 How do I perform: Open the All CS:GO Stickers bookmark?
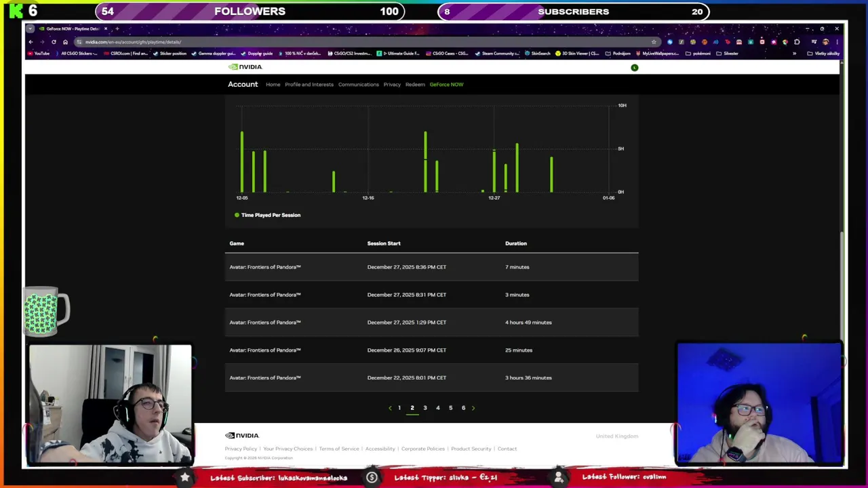(x=78, y=54)
